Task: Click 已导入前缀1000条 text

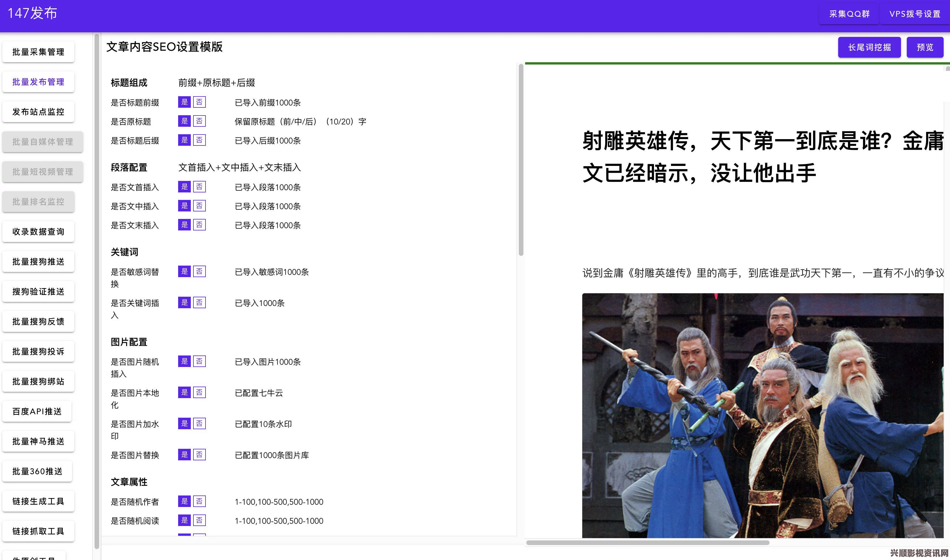Action: (x=268, y=103)
